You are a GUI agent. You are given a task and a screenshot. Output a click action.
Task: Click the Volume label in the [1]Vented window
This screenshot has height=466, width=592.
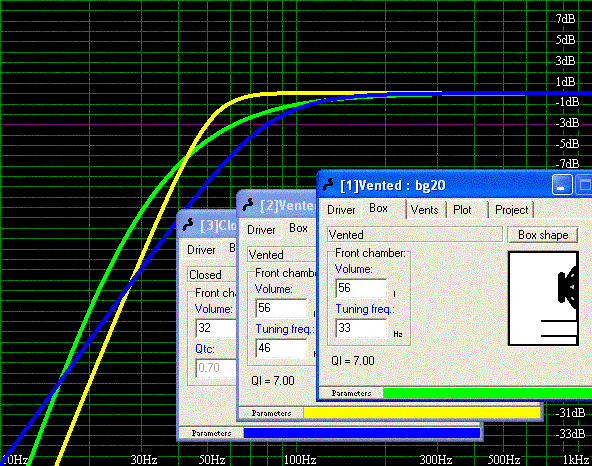point(353,269)
